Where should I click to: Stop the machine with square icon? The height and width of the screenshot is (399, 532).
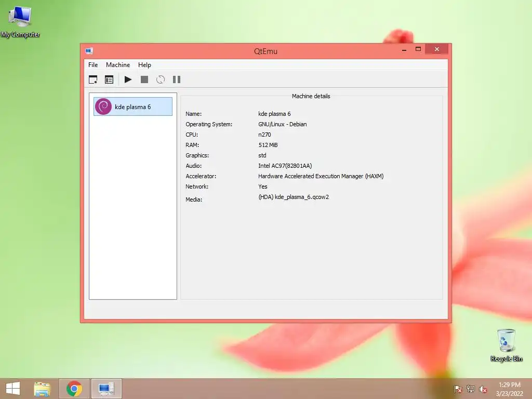point(144,79)
